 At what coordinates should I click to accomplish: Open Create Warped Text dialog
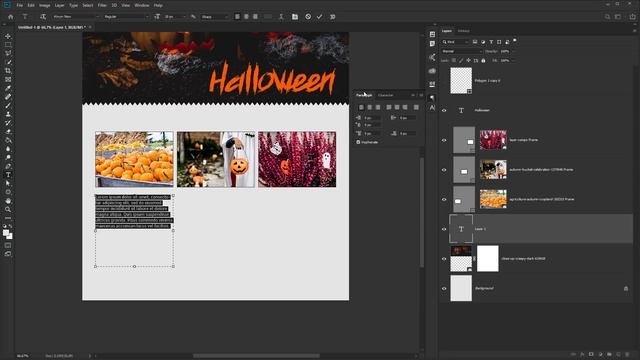click(x=281, y=17)
